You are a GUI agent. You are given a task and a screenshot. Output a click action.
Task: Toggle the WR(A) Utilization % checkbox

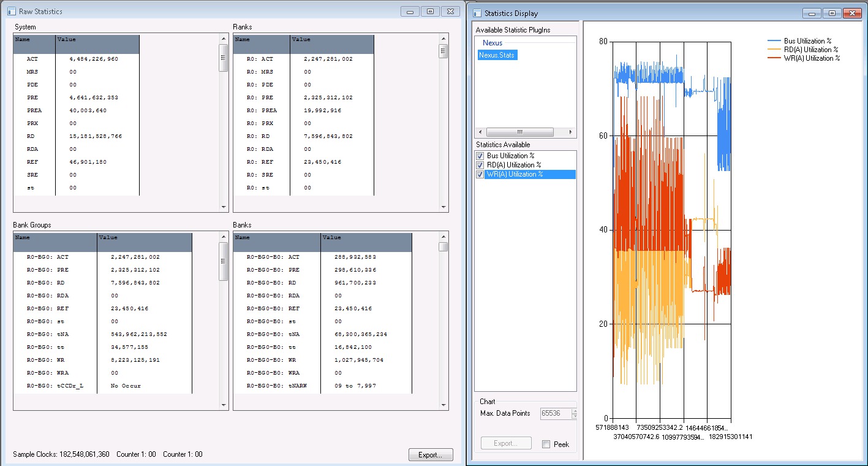tap(480, 174)
